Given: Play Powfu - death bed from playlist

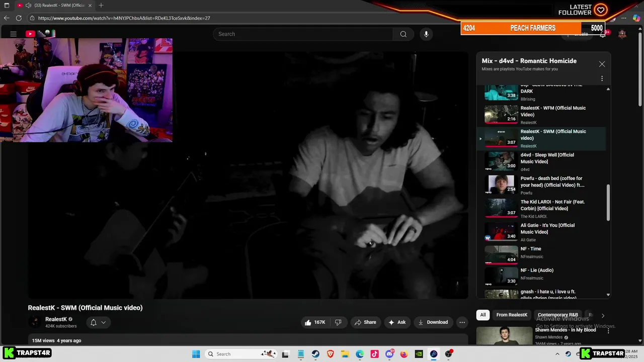Looking at the screenshot, I should point(541,185).
